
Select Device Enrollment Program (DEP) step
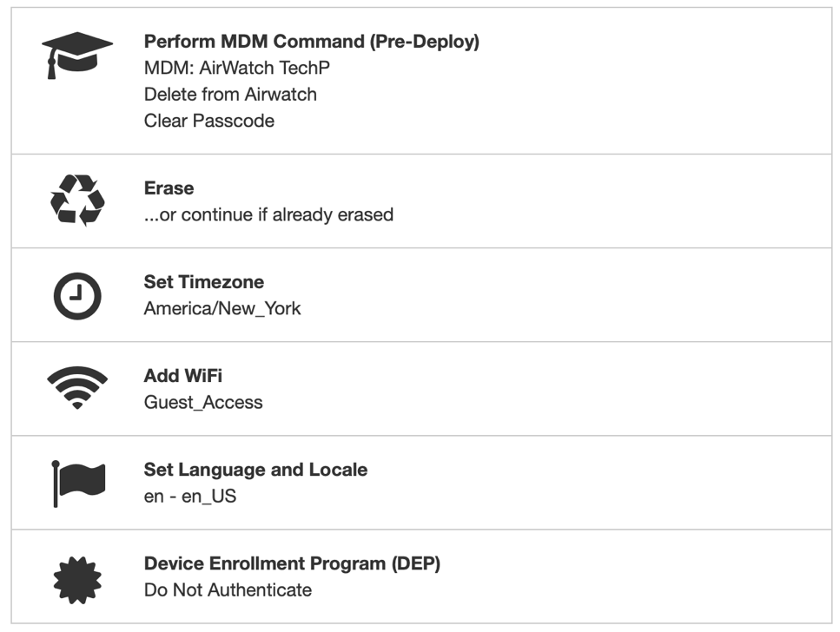point(292,563)
